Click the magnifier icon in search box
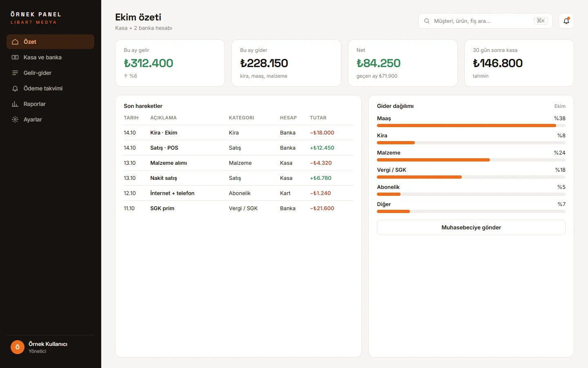The image size is (588, 368). [x=427, y=21]
